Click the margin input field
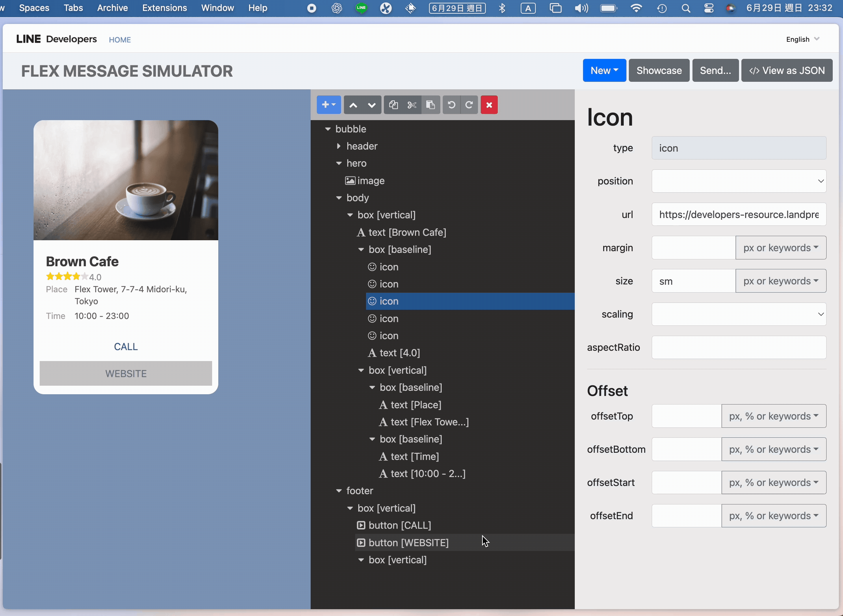843x616 pixels. [x=693, y=247]
